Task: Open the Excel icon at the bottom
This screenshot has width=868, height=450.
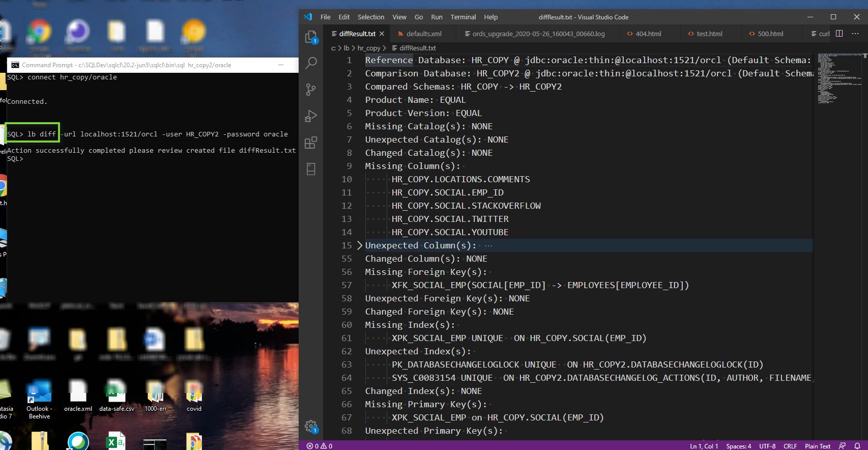Action: (116, 441)
